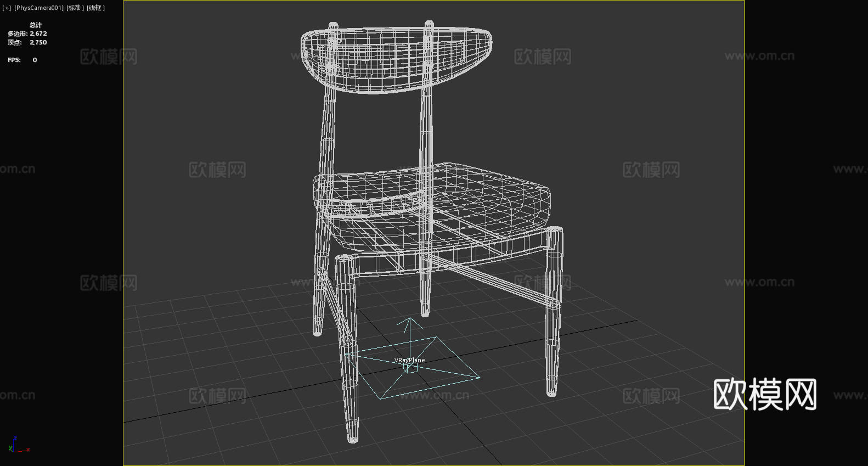Open the 标准 viewport shading quality menu
The width and height of the screenshot is (868, 466).
click(75, 8)
